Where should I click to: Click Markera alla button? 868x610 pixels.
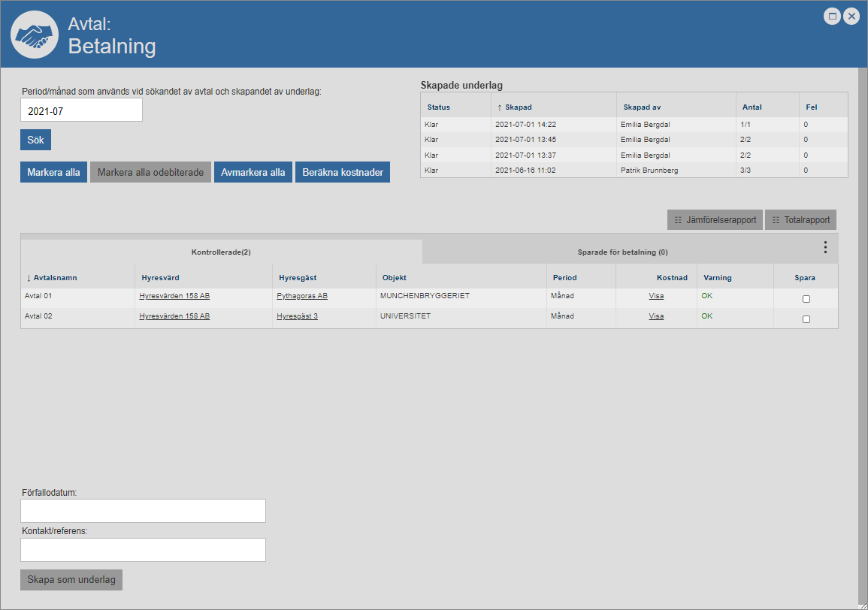coord(53,172)
